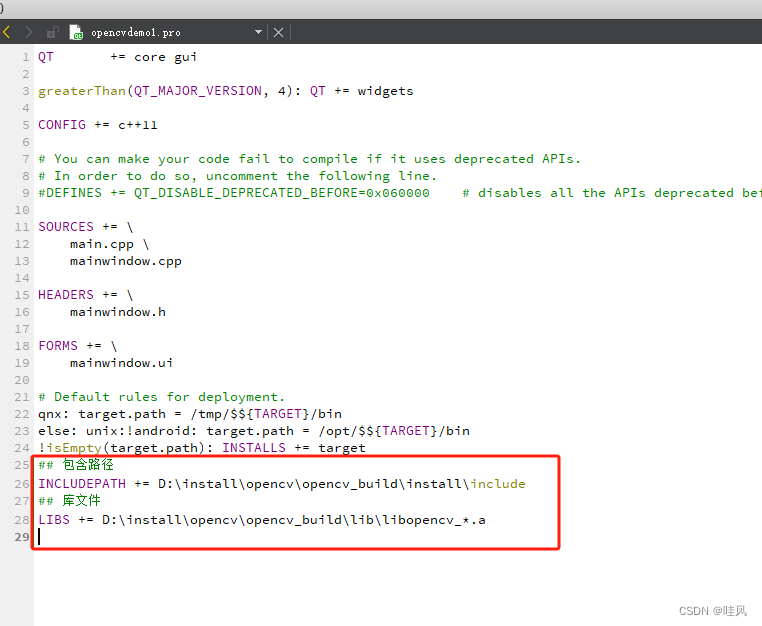Click yellow 'include' word ending line 26
The height and width of the screenshot is (626, 762).
(498, 484)
